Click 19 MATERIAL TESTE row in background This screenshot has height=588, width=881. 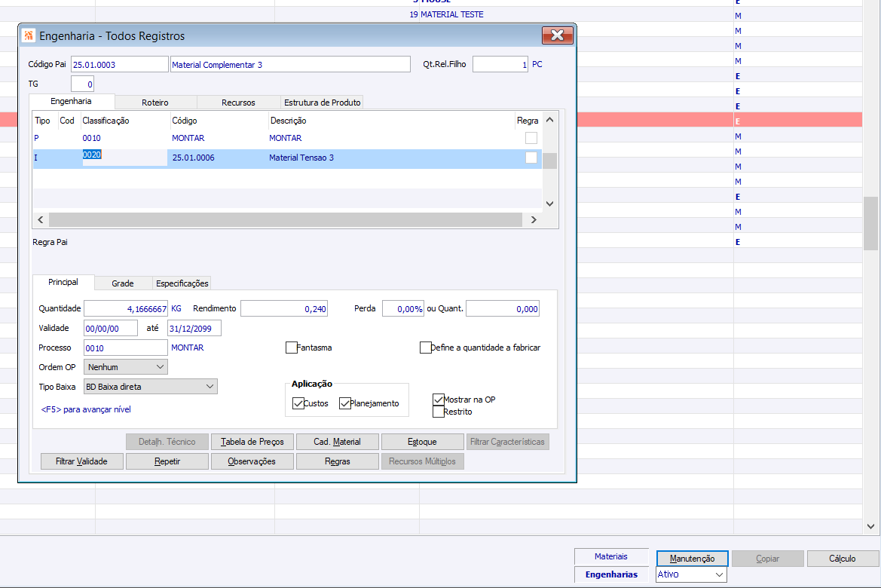click(446, 14)
